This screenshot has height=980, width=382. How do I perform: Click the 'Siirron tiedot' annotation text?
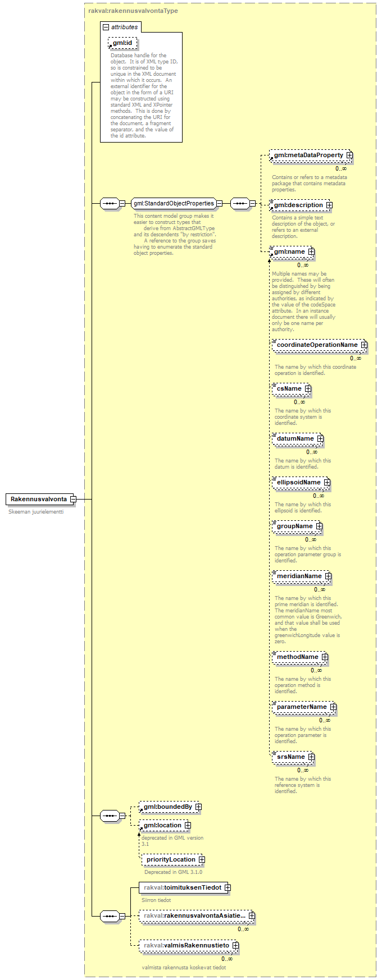[x=156, y=900]
